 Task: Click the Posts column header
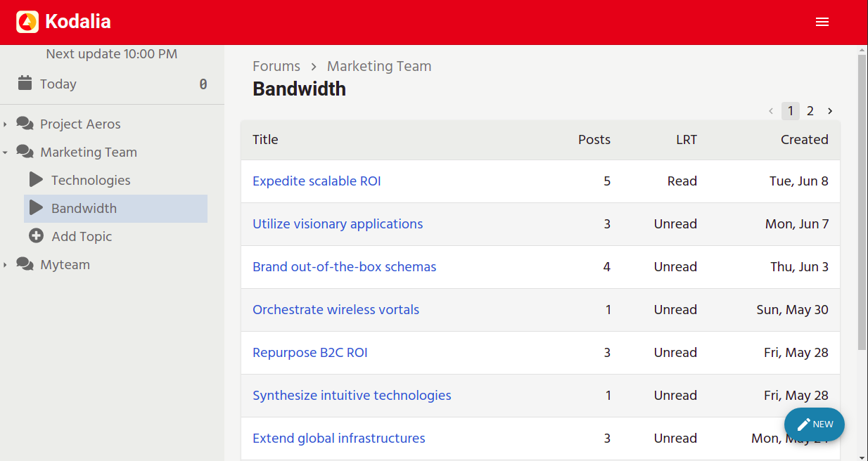tap(594, 140)
